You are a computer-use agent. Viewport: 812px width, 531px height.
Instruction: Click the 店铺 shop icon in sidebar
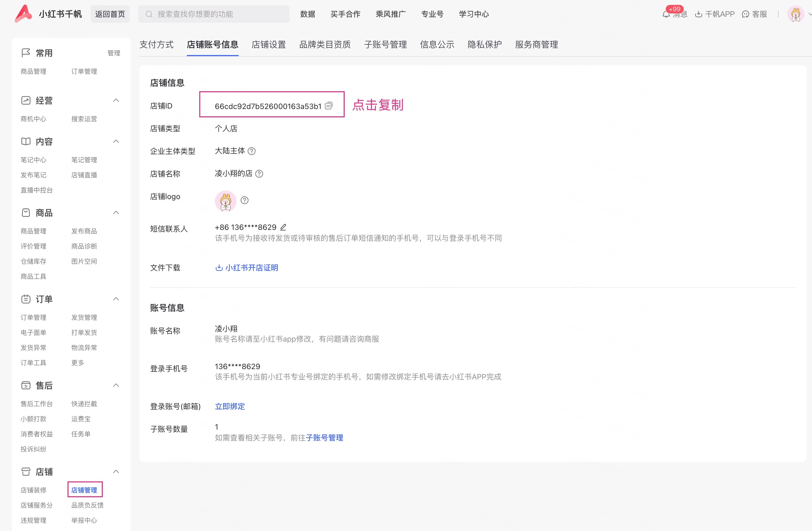point(26,472)
